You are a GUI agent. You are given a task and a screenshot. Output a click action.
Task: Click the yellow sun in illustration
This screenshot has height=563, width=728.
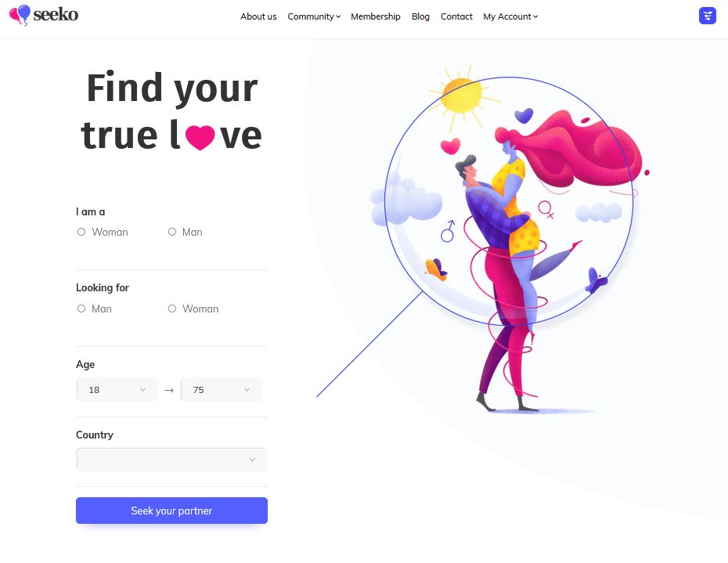pos(462,96)
